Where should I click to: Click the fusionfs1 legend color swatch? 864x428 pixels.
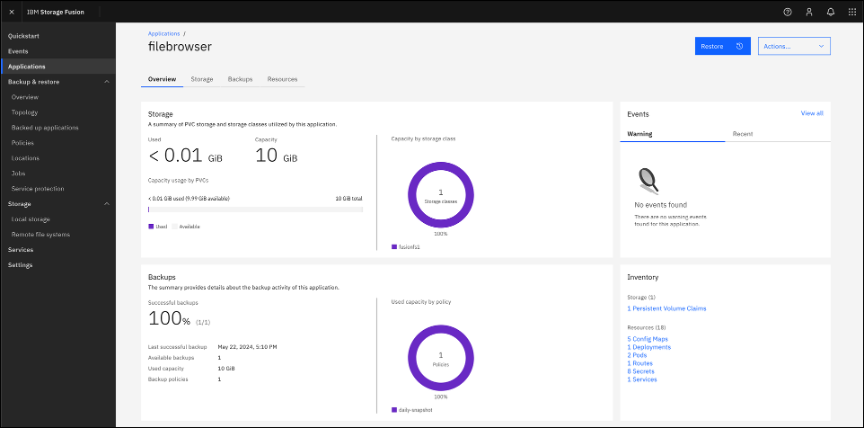(394, 246)
